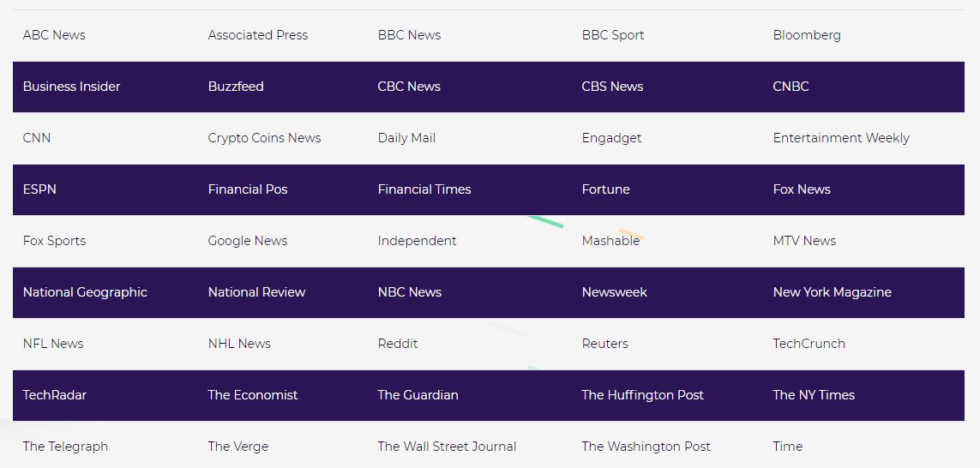Click The Telegraph entry
This screenshot has width=980, height=468.
(x=65, y=446)
